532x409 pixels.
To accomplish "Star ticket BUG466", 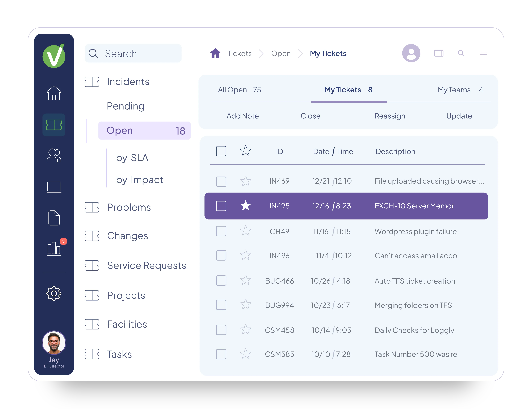I will [245, 280].
